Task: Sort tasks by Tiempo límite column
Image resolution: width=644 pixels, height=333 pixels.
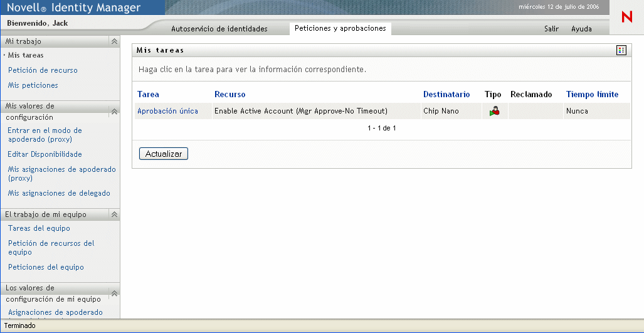Action: [592, 95]
